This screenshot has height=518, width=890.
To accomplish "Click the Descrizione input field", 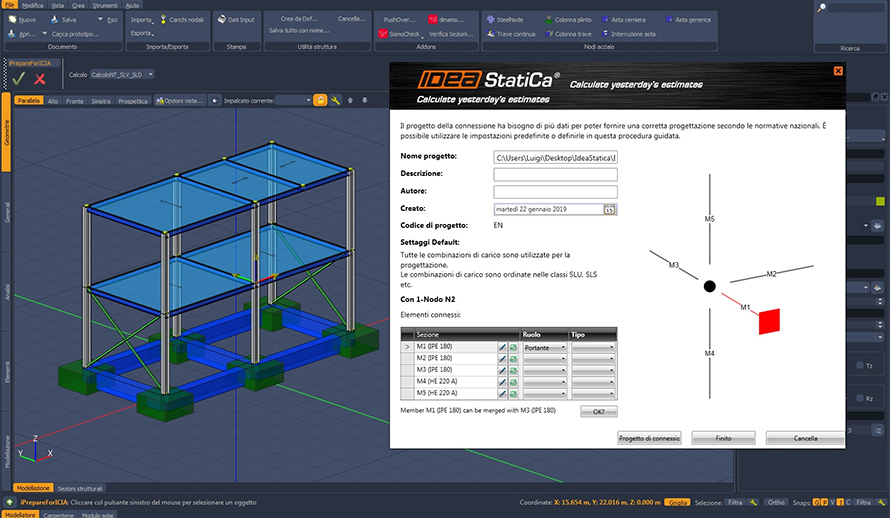I will tap(555, 174).
